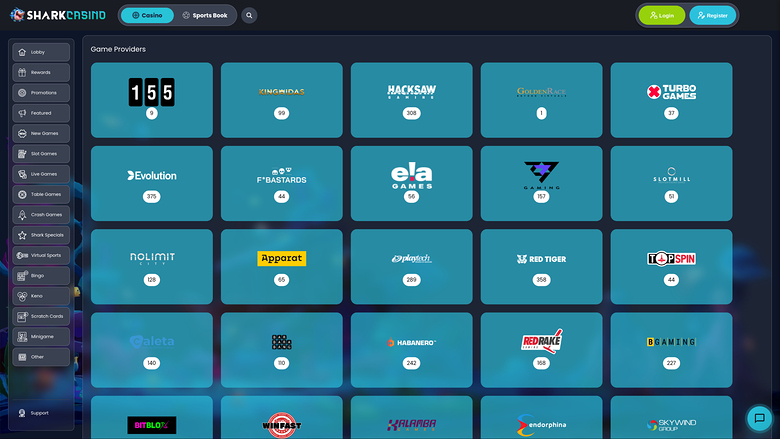780x439 pixels.
Task: Open the Skywind Group provider card
Action: [671, 418]
